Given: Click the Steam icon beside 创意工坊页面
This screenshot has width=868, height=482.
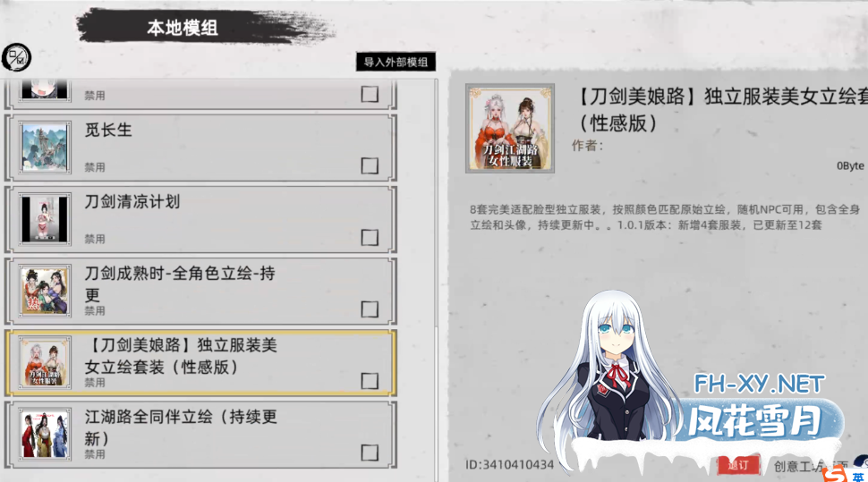Looking at the screenshot, I should pos(863,461).
